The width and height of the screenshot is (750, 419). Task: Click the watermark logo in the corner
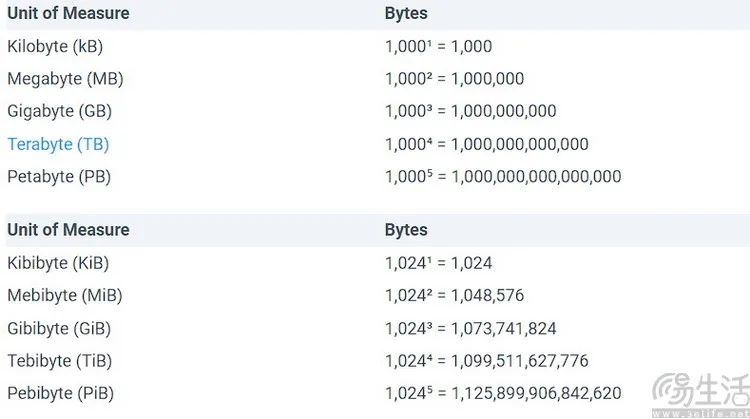pos(701,395)
